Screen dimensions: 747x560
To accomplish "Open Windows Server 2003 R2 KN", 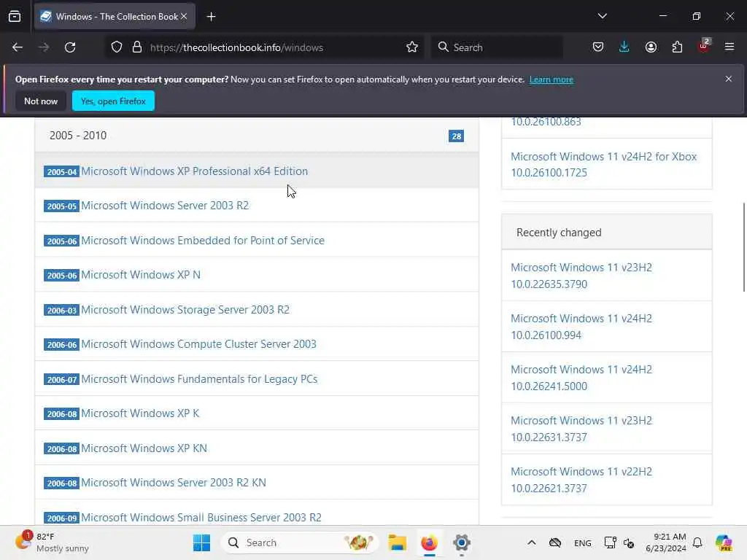I will point(174,483).
